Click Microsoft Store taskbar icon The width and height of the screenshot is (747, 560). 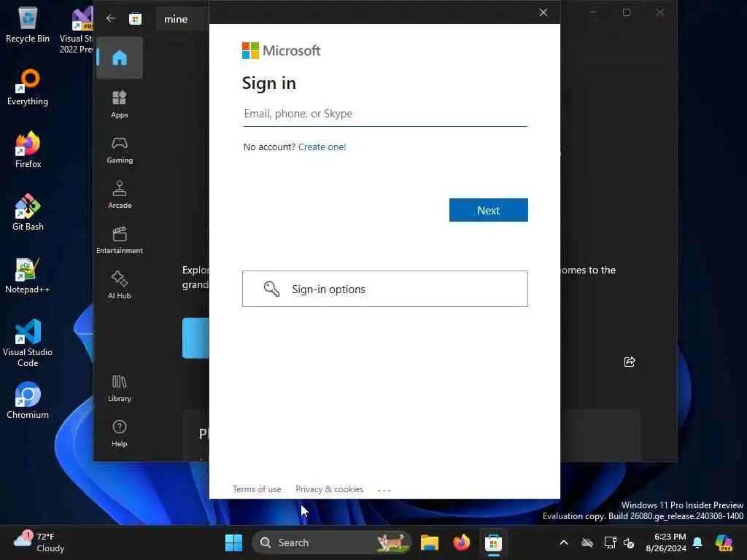494,542
